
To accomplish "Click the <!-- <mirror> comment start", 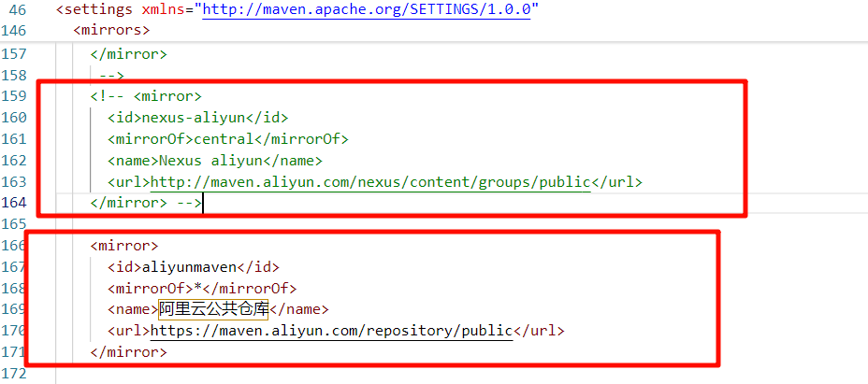I will click(146, 96).
